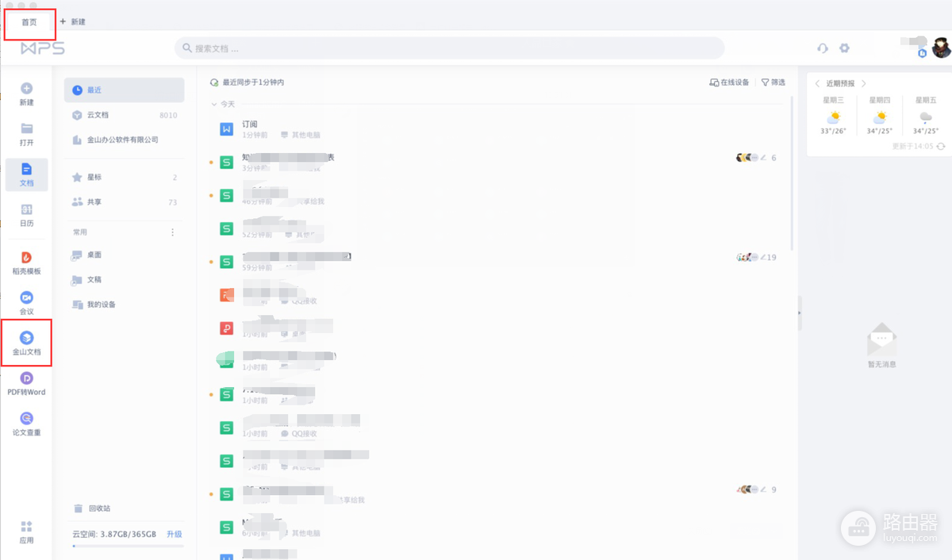952x560 pixels.
Task: Click the sync status icon
Action: (x=214, y=82)
